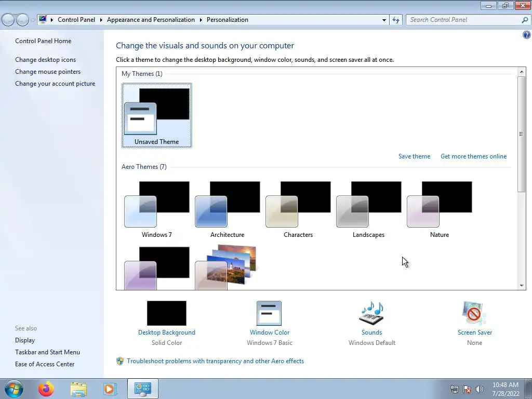The height and width of the screenshot is (399, 532).
Task: Open Ease of Access Center link
Action: 45,364
